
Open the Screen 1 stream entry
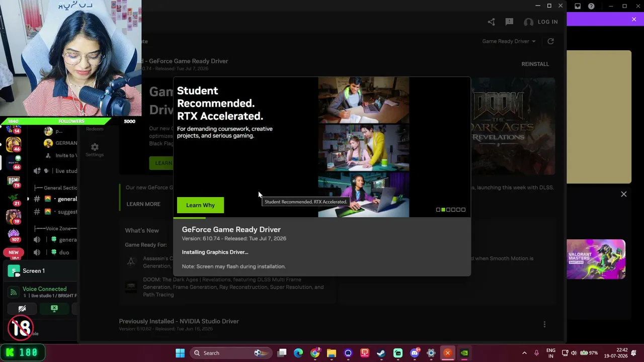[x=41, y=271]
